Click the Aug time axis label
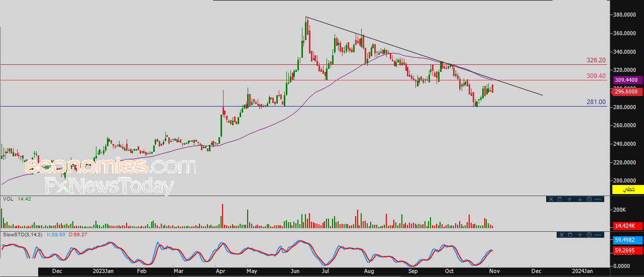The image size is (644, 277). [x=369, y=271]
